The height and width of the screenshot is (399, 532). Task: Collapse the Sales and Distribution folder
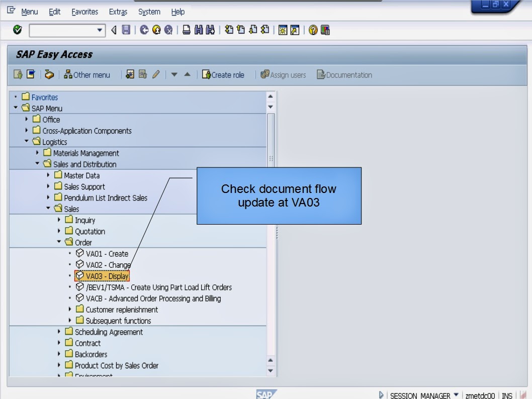[37, 163]
